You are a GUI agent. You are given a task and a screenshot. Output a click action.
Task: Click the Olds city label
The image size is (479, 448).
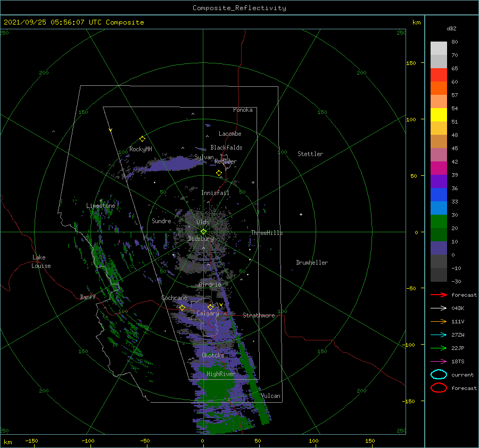pos(203,222)
